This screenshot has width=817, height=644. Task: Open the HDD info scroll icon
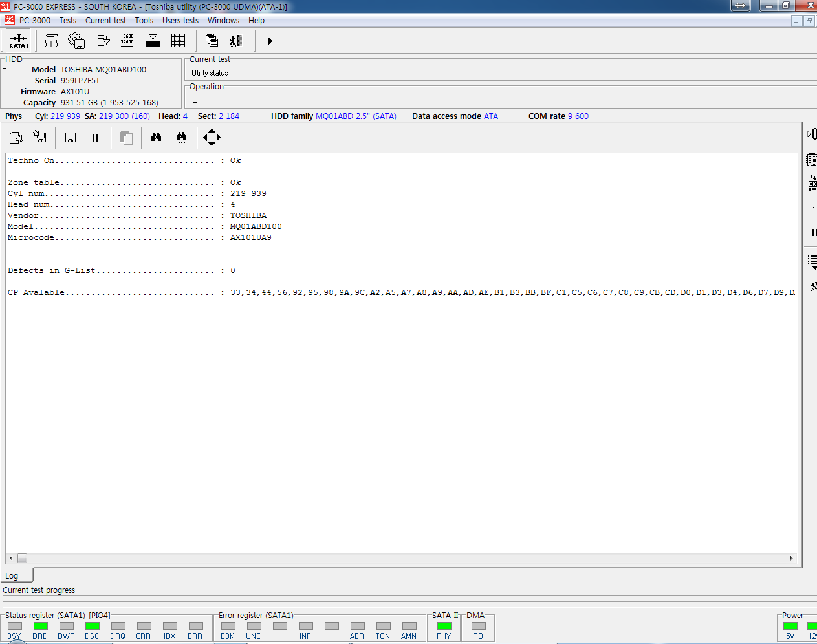click(51, 41)
